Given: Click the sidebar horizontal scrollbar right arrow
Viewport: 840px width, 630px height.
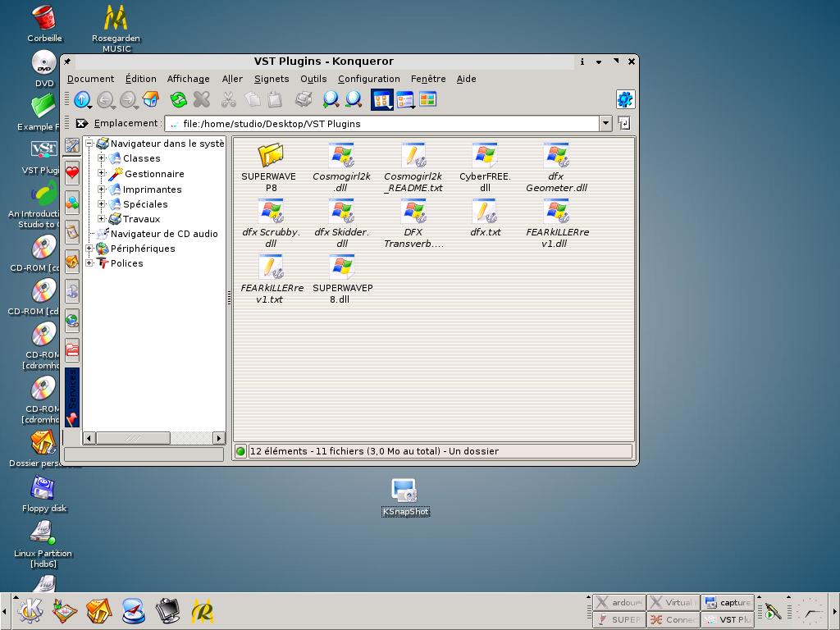Looking at the screenshot, I should point(219,438).
